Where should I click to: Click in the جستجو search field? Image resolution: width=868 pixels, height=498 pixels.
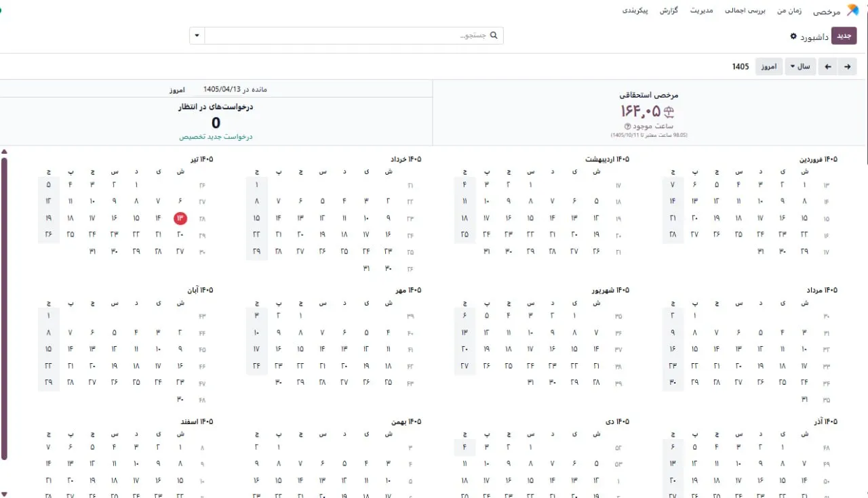346,35
